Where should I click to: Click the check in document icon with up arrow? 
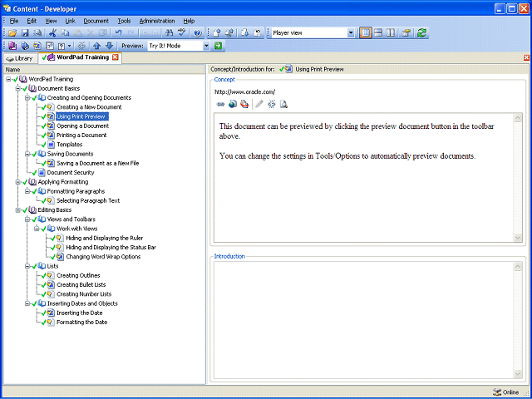(217, 33)
